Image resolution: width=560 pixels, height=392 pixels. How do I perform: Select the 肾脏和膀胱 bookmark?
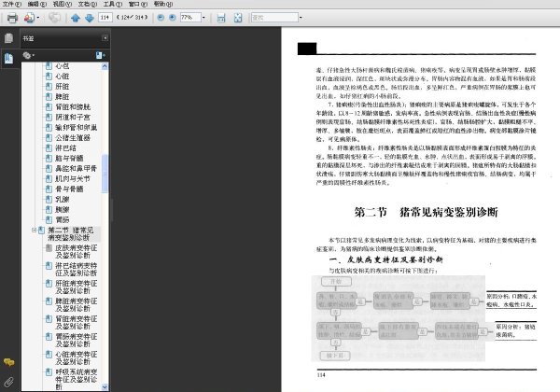73,107
